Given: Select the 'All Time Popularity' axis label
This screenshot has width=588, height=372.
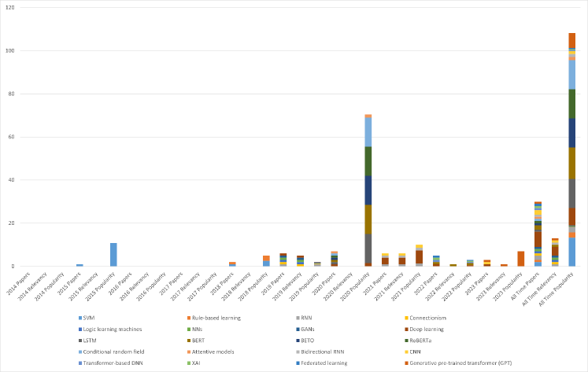Looking at the screenshot, I should pyautogui.click(x=556, y=290).
